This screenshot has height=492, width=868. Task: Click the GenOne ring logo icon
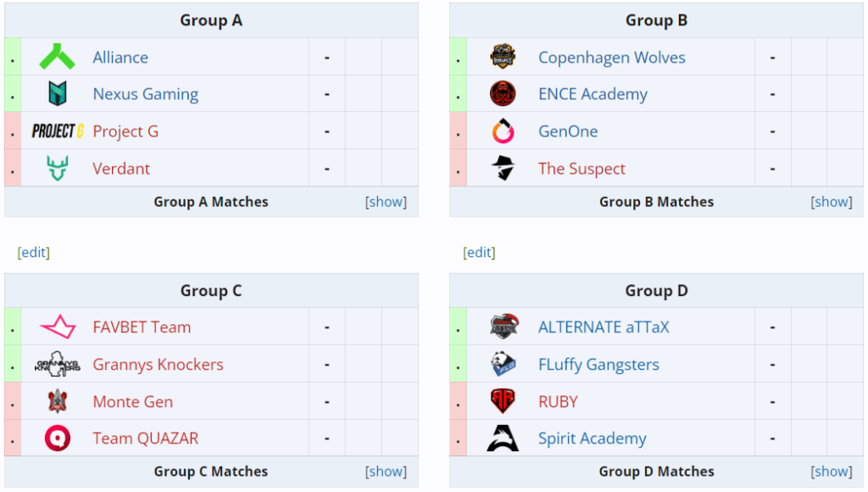click(503, 131)
